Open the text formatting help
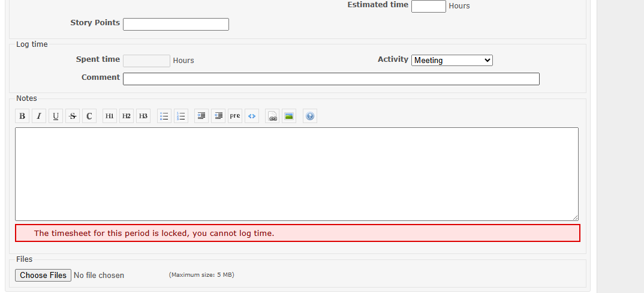This screenshot has height=293, width=644. 310,116
